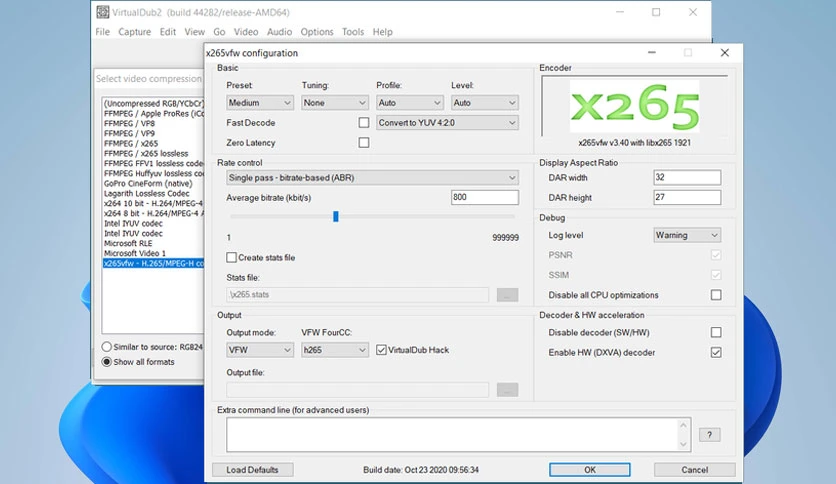Click the Load Defaults button

tap(252, 470)
